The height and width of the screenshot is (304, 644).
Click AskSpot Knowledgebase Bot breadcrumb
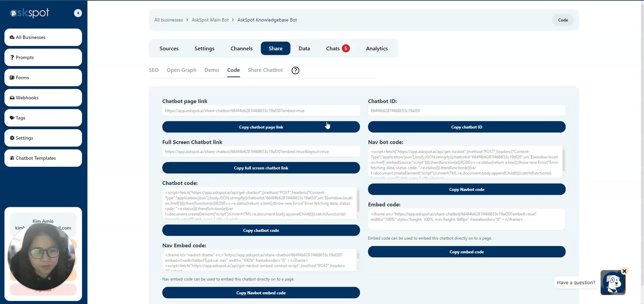(267, 20)
